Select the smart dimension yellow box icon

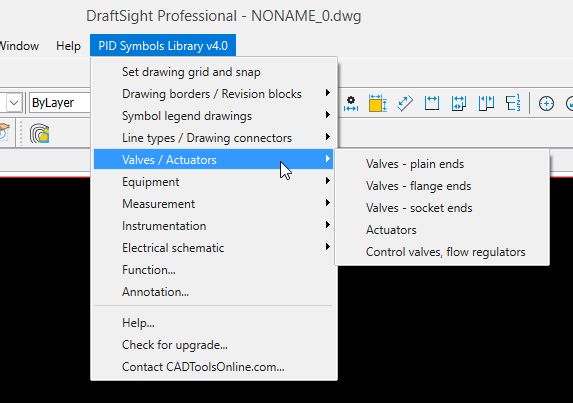[x=378, y=103]
